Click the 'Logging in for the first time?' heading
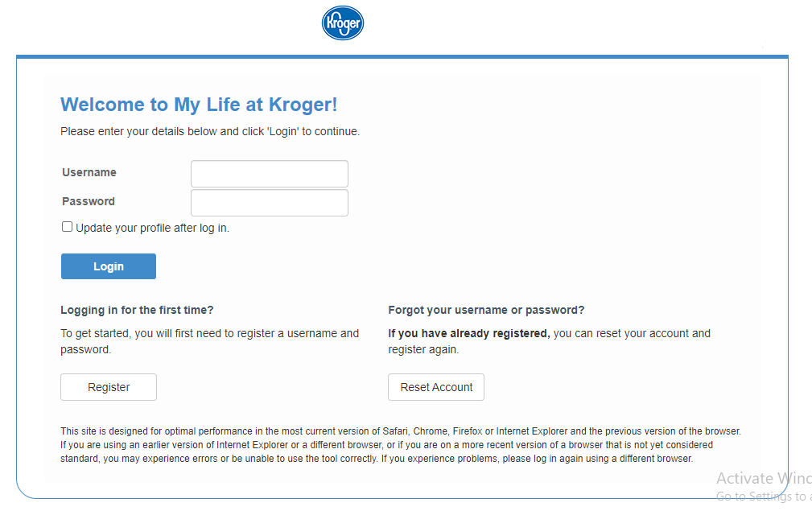The width and height of the screenshot is (812, 511). [137, 310]
